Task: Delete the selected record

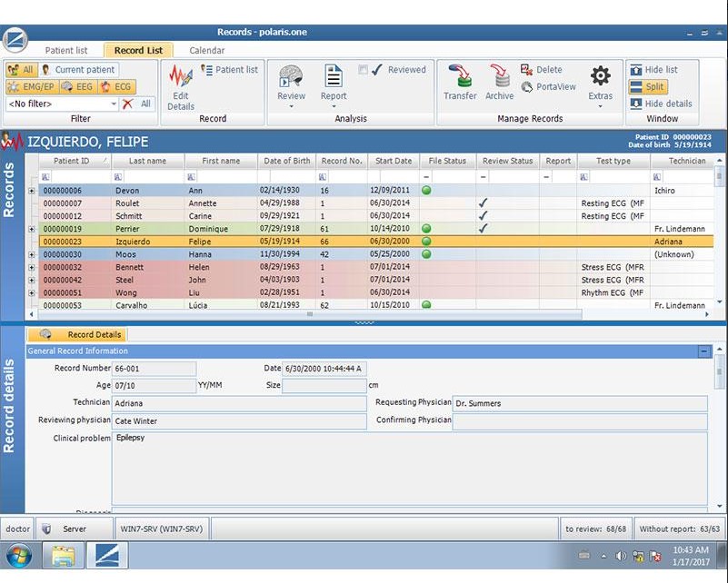Action: point(542,70)
